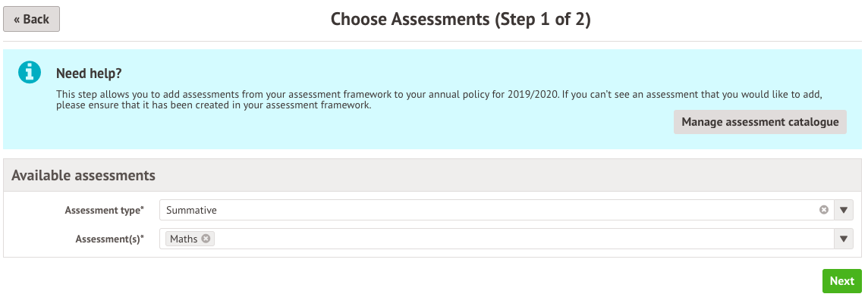
Task: Open the Summative combo box field
Action: point(496,210)
